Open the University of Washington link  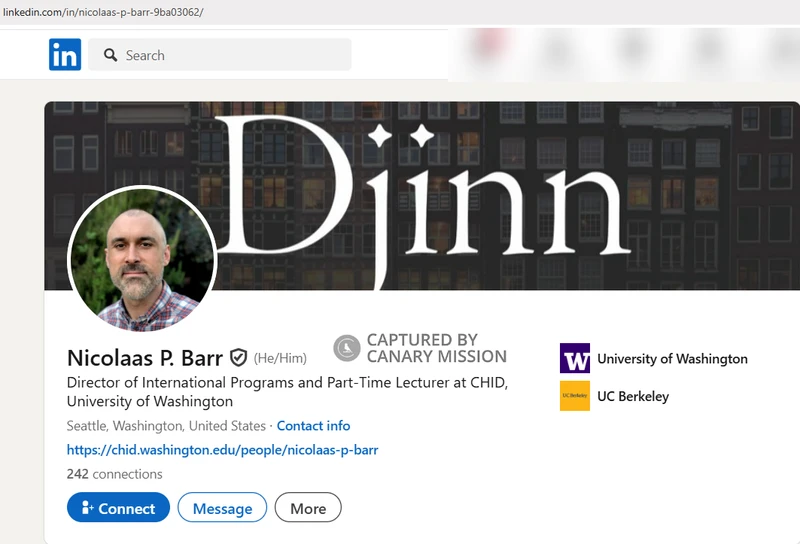pos(672,359)
